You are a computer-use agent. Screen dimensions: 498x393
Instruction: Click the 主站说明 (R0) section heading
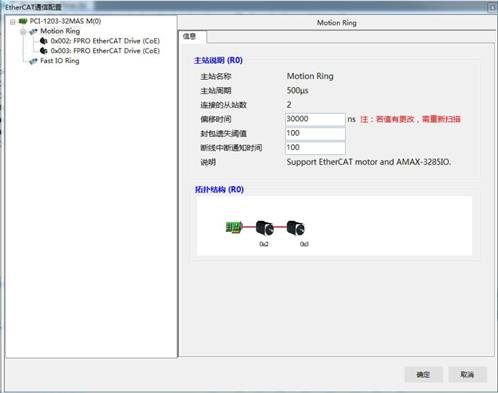click(218, 60)
